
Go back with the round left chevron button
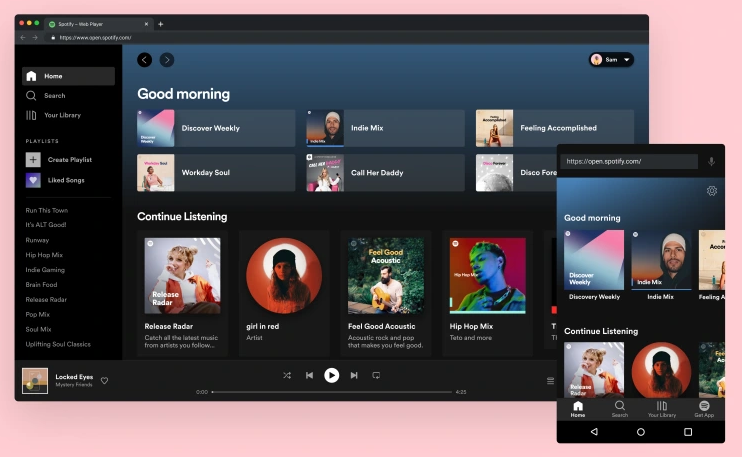point(145,60)
